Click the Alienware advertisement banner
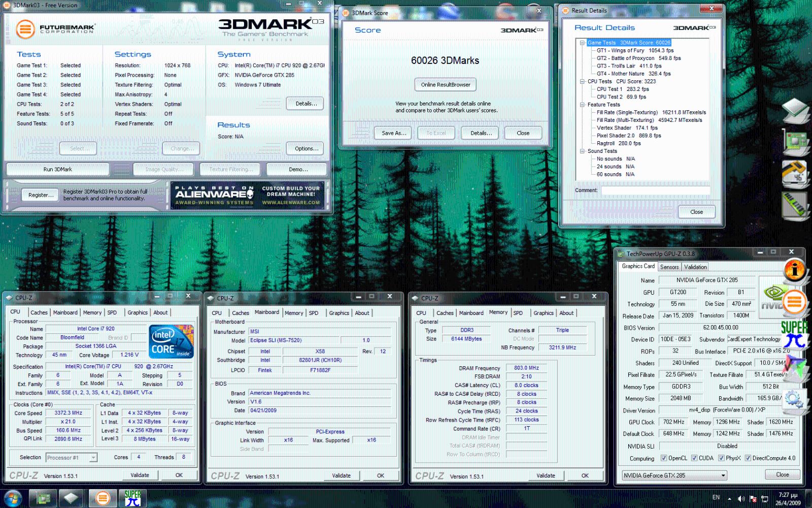This screenshot has height=508, width=812. [247, 195]
